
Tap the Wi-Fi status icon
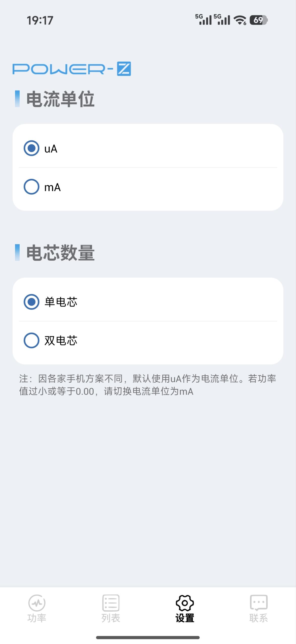click(240, 20)
